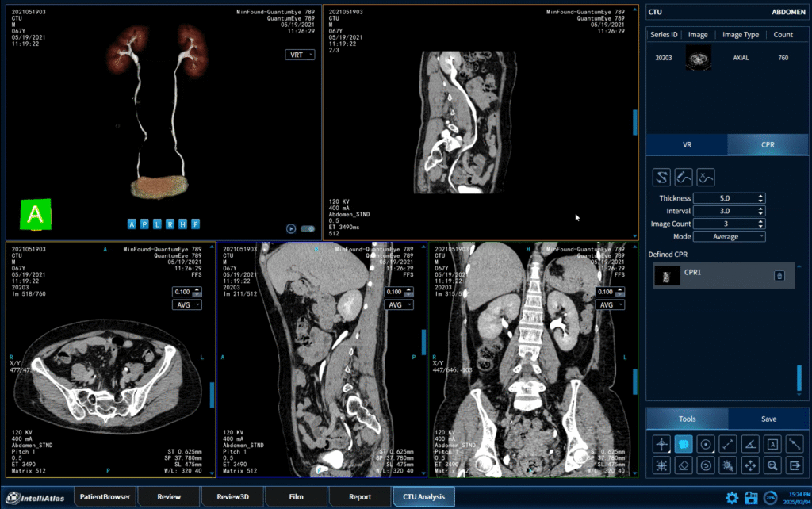
Task: Open settings gear in bottom bar
Action: 732,498
